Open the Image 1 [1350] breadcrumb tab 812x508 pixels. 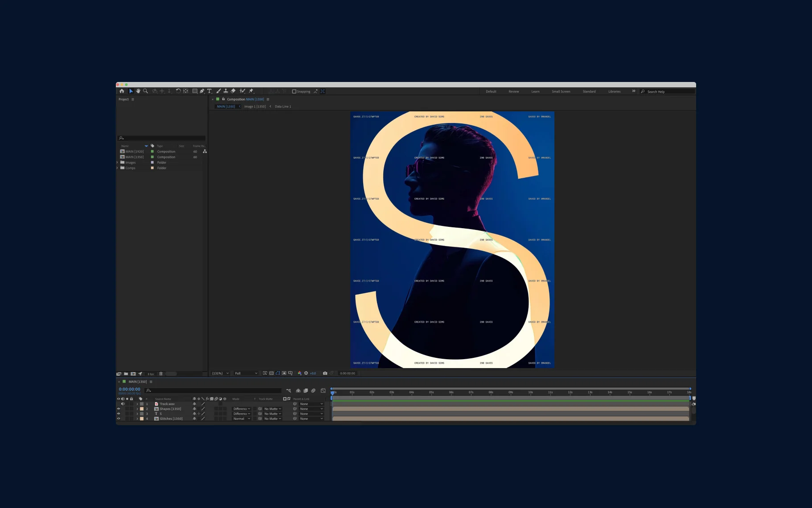tap(254, 107)
